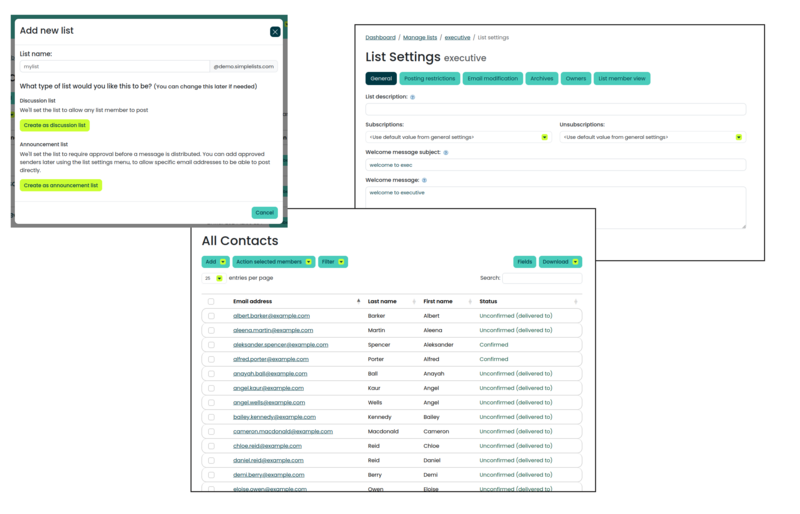Click the Welcome message help icon

tap(424, 180)
